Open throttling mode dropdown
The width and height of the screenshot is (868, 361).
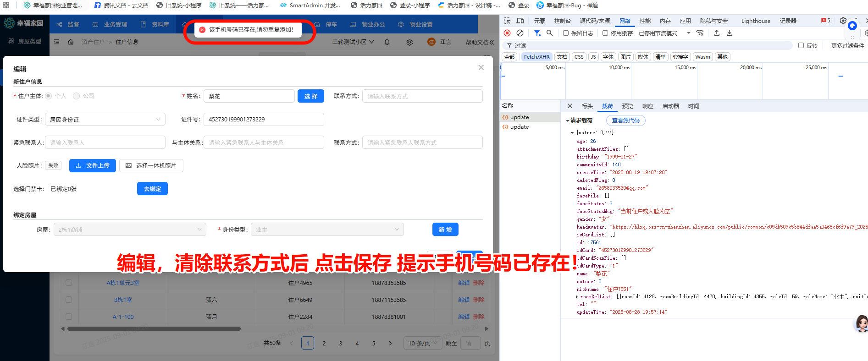pos(664,33)
